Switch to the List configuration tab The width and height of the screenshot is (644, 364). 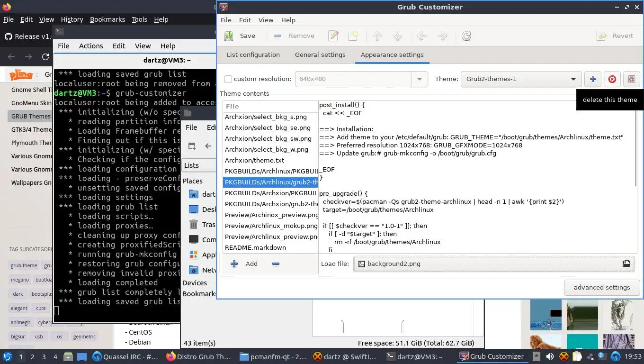253,55
